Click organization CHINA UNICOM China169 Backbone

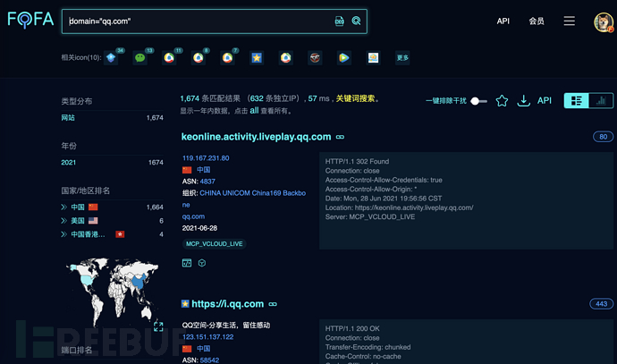coord(244,199)
